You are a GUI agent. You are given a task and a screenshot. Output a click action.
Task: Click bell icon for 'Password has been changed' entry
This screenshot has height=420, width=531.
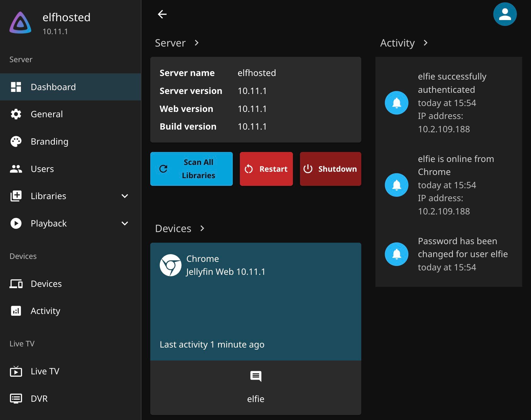tap(396, 254)
